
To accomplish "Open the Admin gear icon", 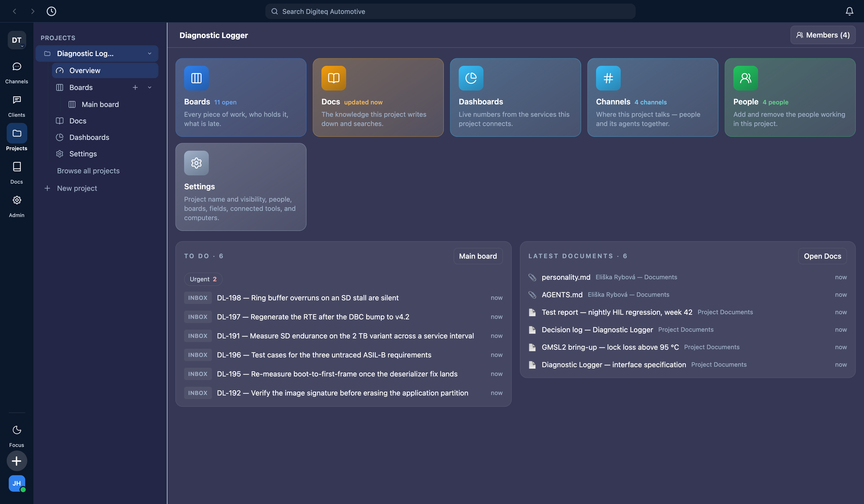I will tap(16, 200).
